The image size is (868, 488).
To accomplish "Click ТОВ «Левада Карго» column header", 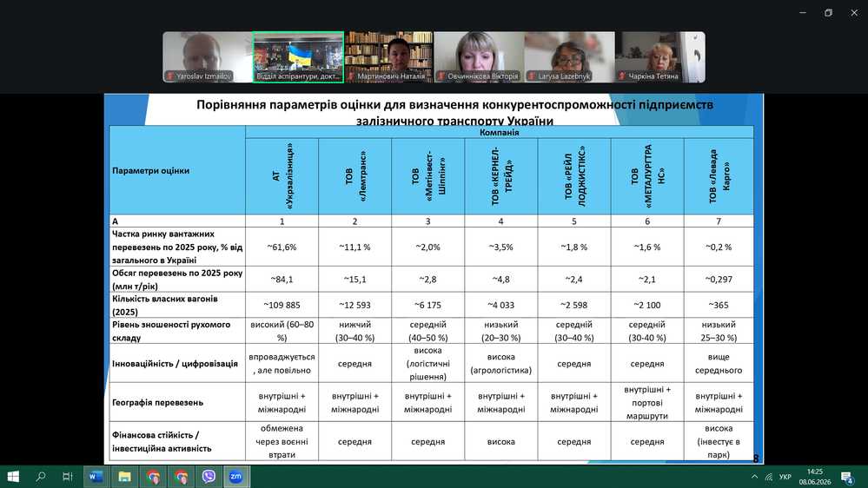I will (x=719, y=176).
